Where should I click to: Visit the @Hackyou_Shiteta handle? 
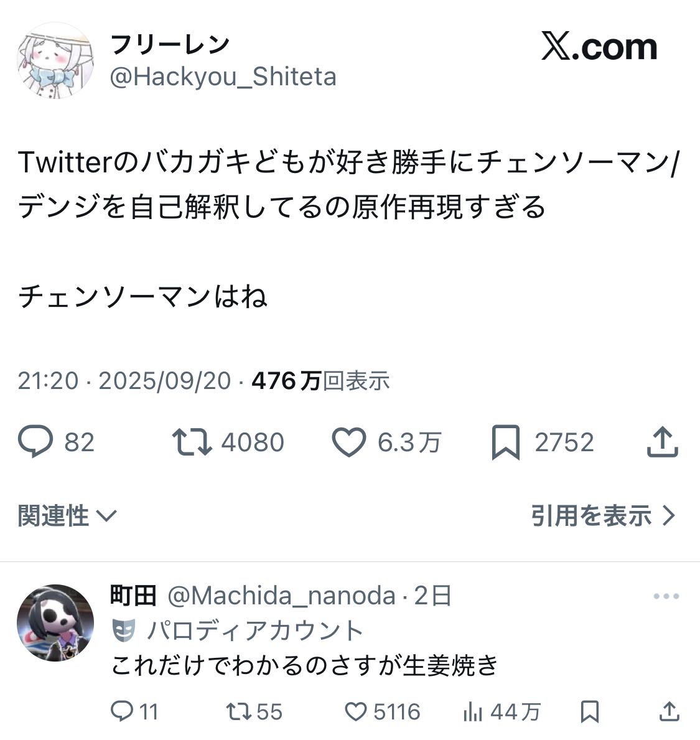coord(223,77)
